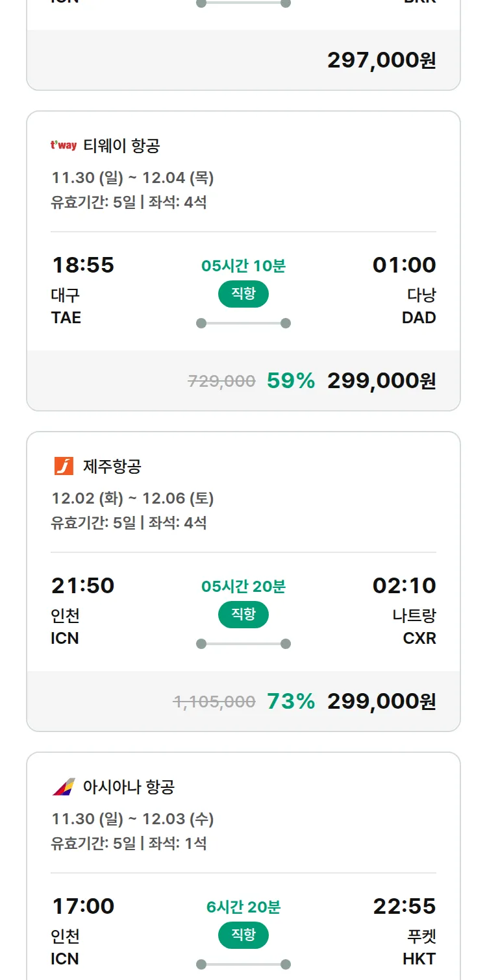
Task: Tap the 직항 badge on 대구–다낭 flight
Action: coord(243,294)
